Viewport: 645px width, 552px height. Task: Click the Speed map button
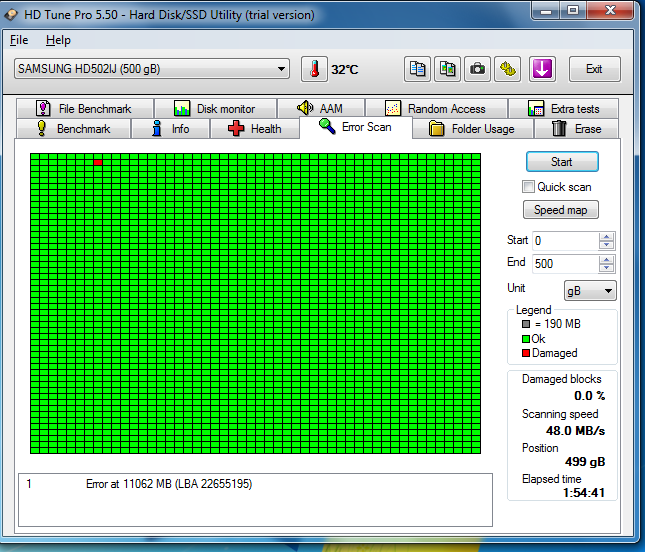tap(561, 210)
